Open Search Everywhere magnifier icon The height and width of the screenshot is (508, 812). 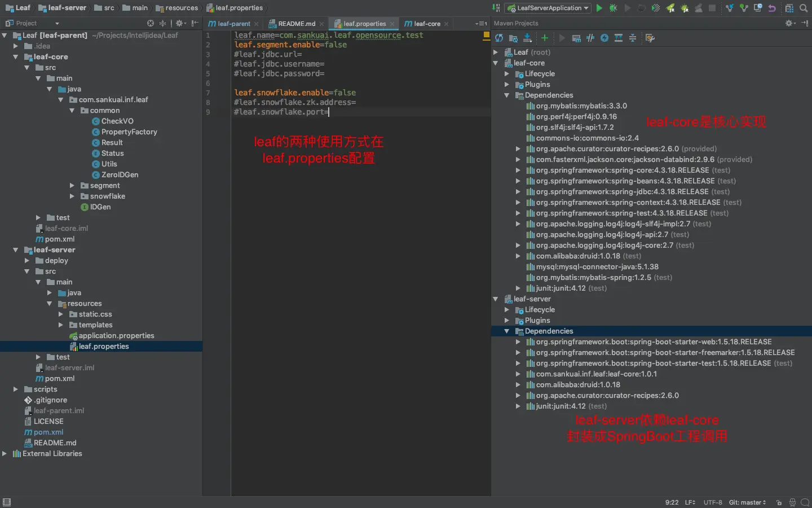(x=804, y=8)
